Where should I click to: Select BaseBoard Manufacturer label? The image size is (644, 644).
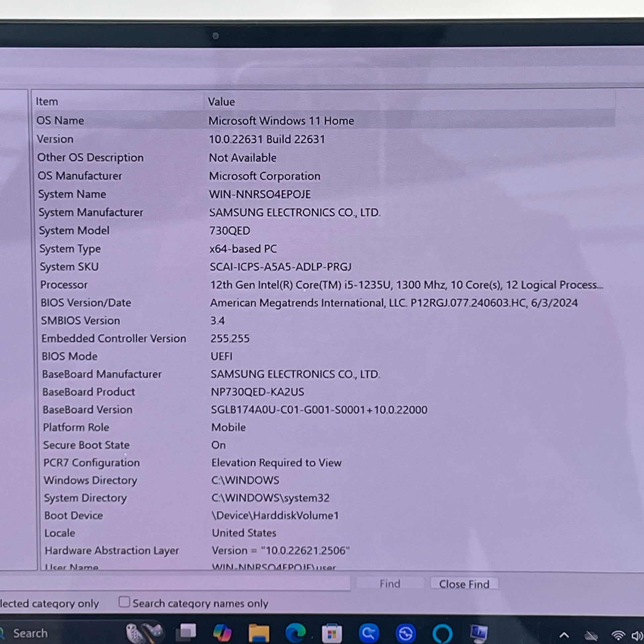click(102, 374)
